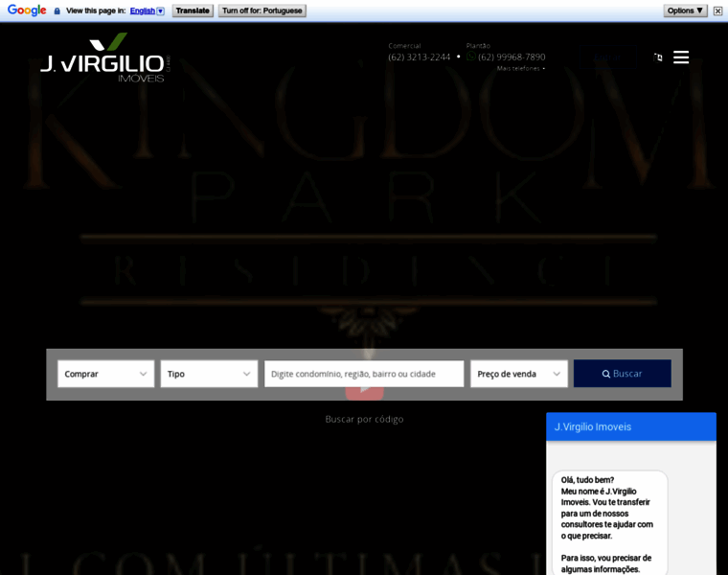Screen dimensions: 728x575
Task: Click the WhatsApp icon beside Plantão number
Action: click(470, 57)
